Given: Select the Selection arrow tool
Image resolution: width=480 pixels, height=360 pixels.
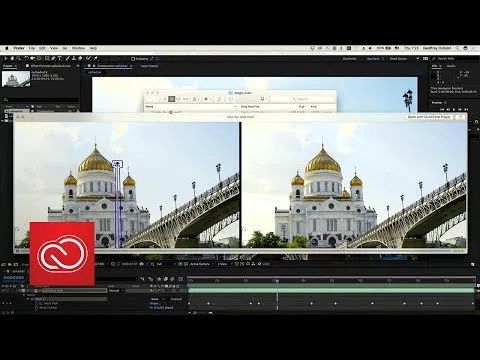Looking at the screenshot, I should coord(6,58).
